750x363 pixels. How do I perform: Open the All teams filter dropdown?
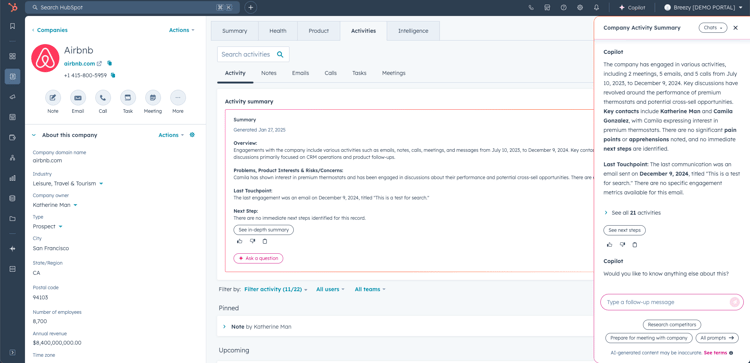[x=370, y=289]
